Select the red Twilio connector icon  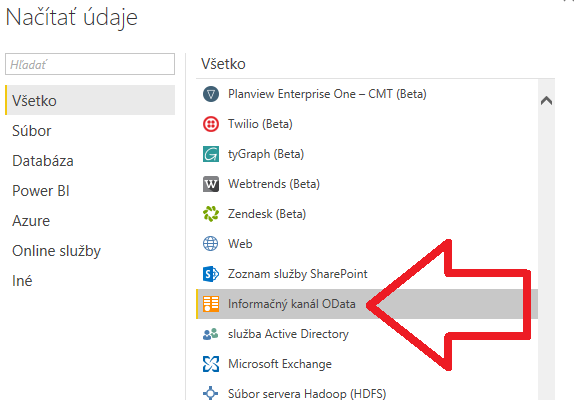click(x=211, y=124)
